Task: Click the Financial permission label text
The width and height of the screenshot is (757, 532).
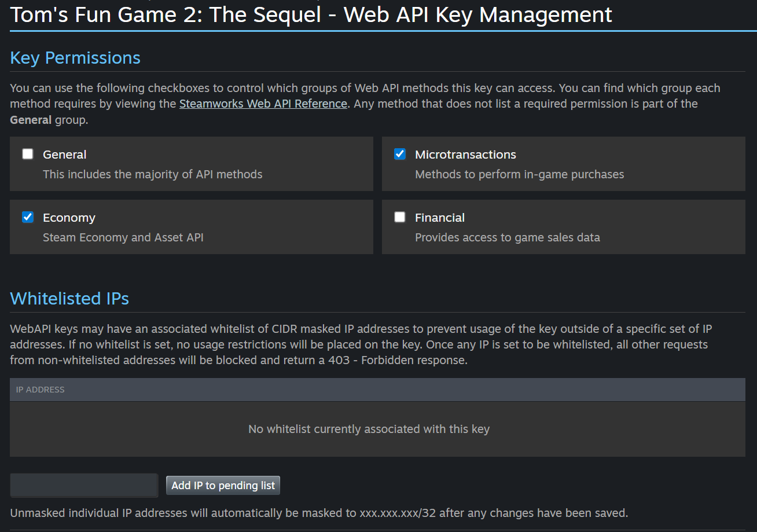Action: click(440, 218)
